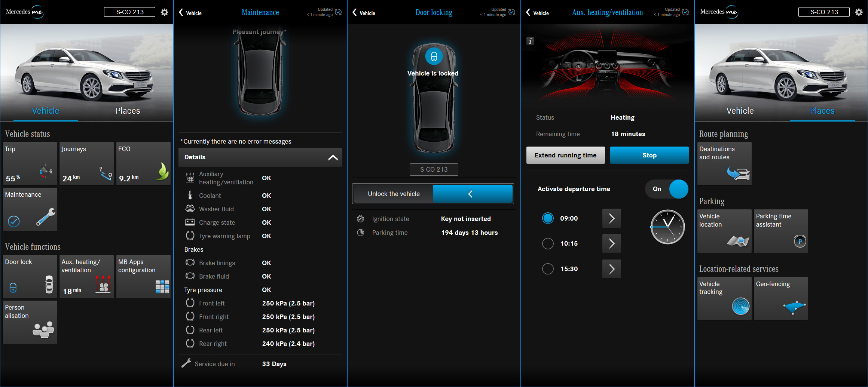Image resolution: width=868 pixels, height=387 pixels.
Task: Click the Parking time 194 days value
Action: [x=469, y=233]
